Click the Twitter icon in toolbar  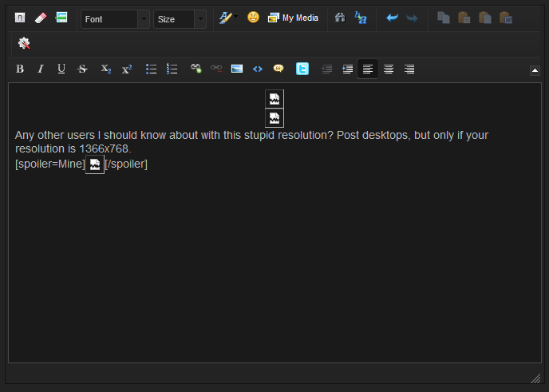point(302,69)
